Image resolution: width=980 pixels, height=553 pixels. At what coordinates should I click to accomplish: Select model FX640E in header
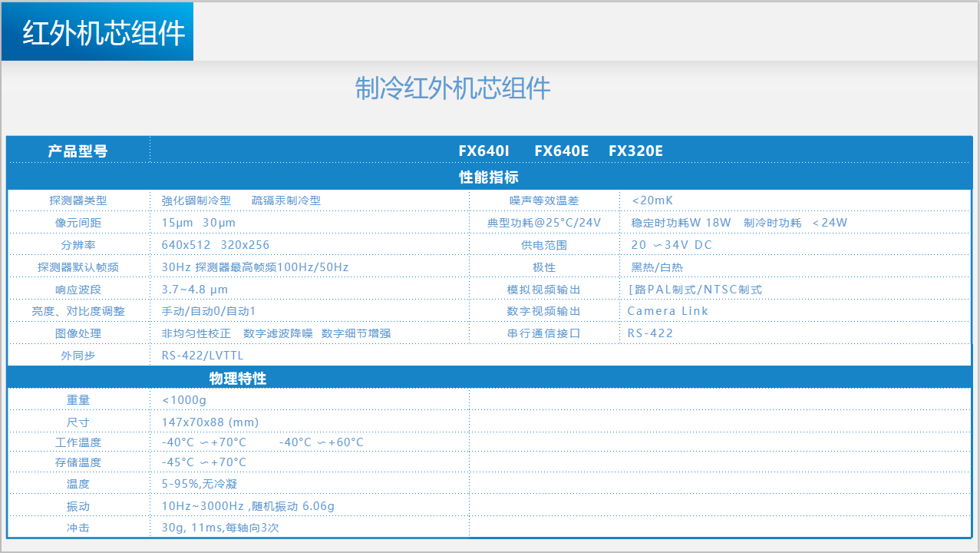tap(562, 151)
